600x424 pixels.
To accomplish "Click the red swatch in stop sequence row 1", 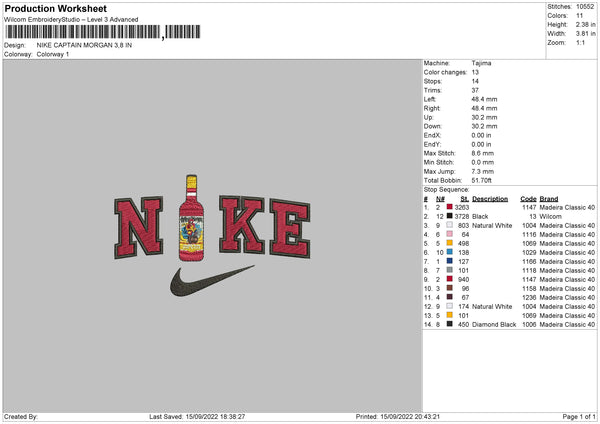I will click(x=450, y=207).
